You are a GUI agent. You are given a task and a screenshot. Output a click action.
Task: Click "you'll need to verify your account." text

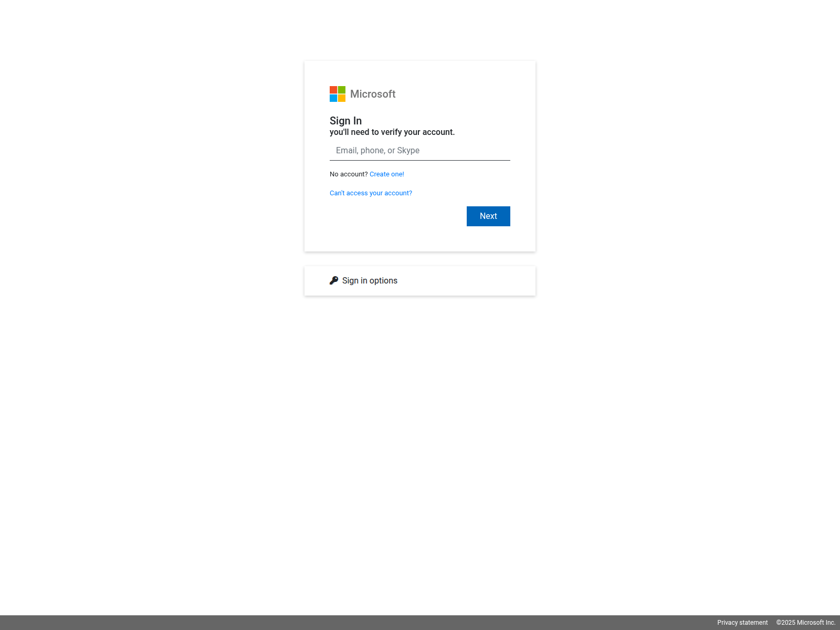point(392,132)
